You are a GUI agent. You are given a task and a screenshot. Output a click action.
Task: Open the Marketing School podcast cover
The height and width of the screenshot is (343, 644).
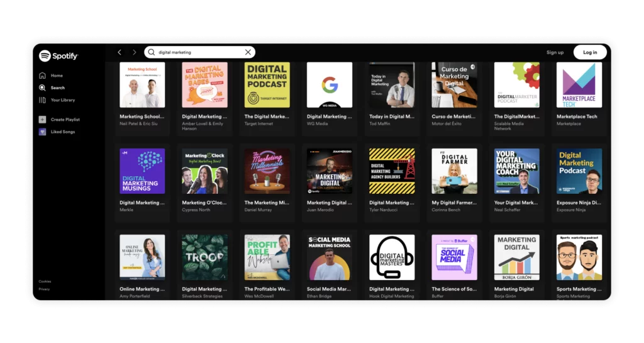click(142, 85)
